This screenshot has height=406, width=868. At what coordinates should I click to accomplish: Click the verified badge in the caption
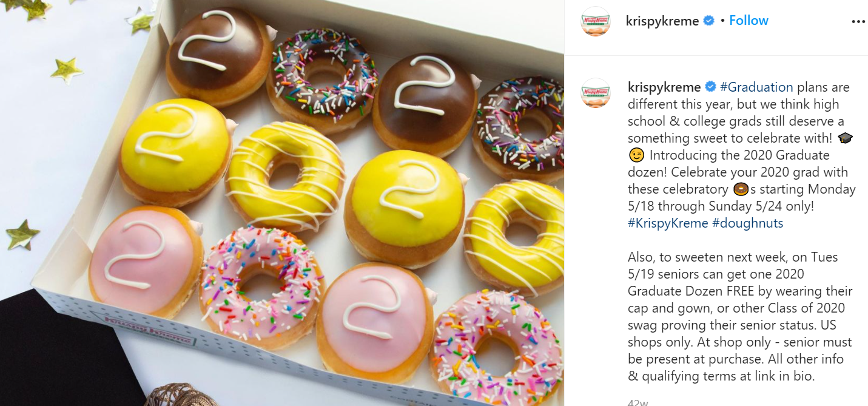click(710, 87)
